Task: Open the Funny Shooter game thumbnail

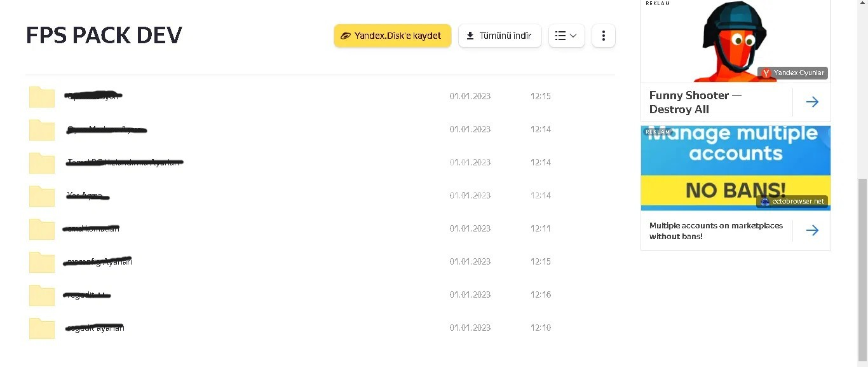Action: pyautogui.click(x=736, y=41)
